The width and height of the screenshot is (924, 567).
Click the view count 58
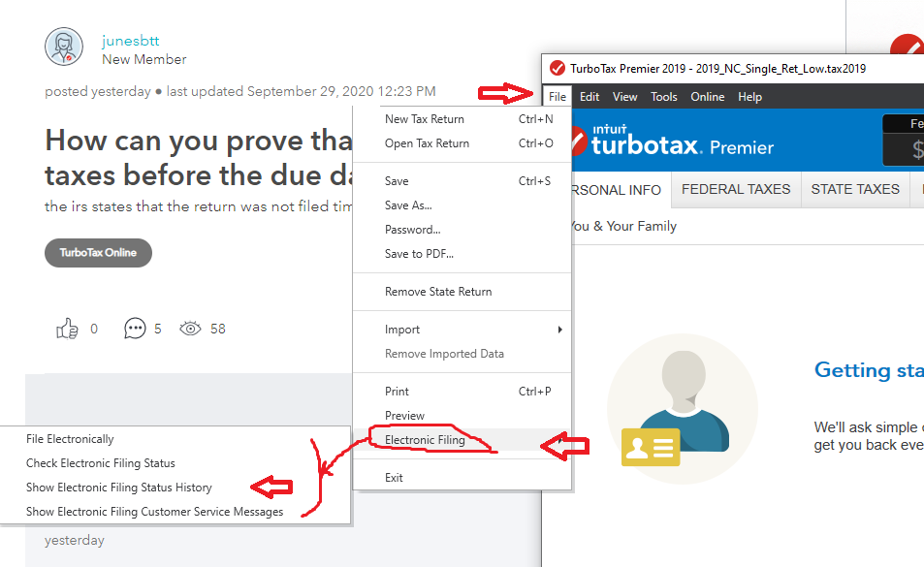pos(218,329)
